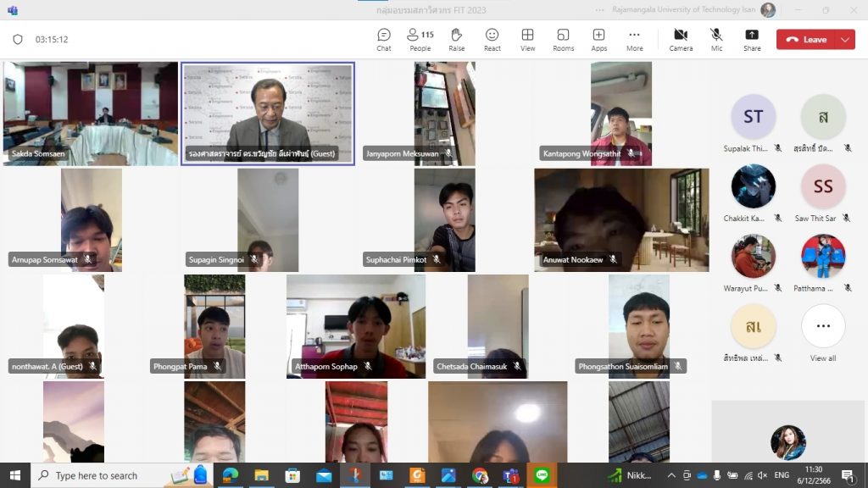
Task: Select Atthaporn Sophap's video tile
Action: 356,326
